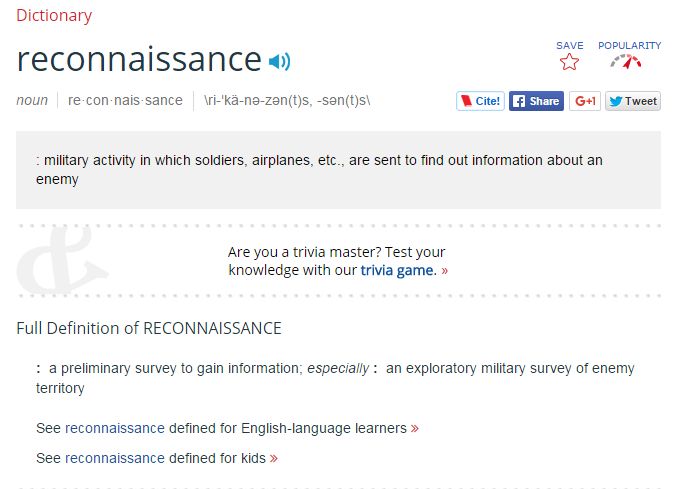This screenshot has width=691, height=489.
Task: Click the large reconnaissance headword title
Action: (x=139, y=60)
